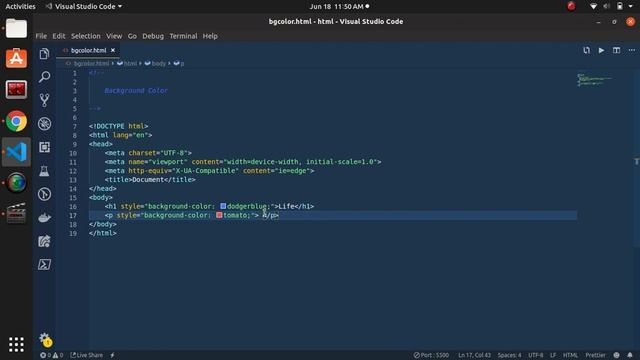
Task: Open the Source Control view
Action: (44, 100)
